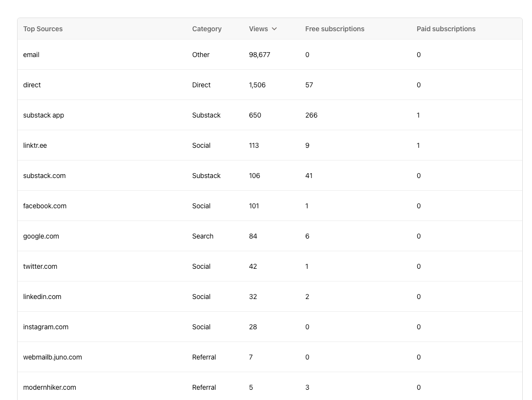Click the 106 views value
The image size is (532, 400).
tap(254, 176)
